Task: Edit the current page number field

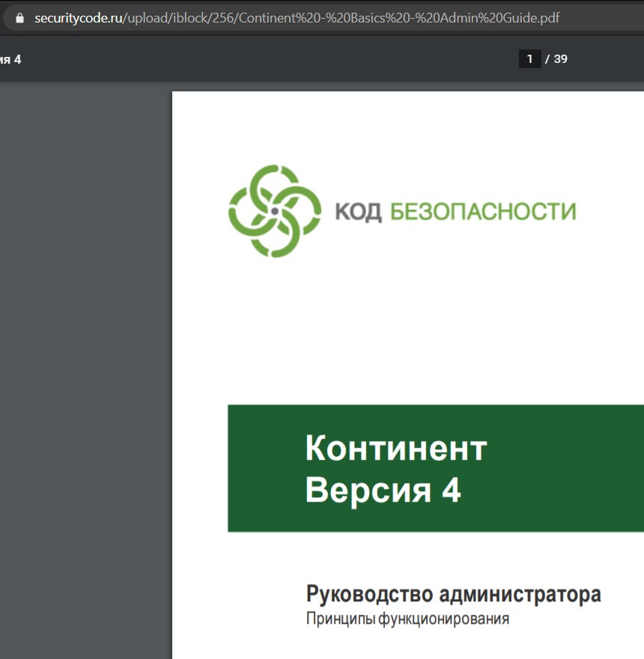Action: [529, 59]
